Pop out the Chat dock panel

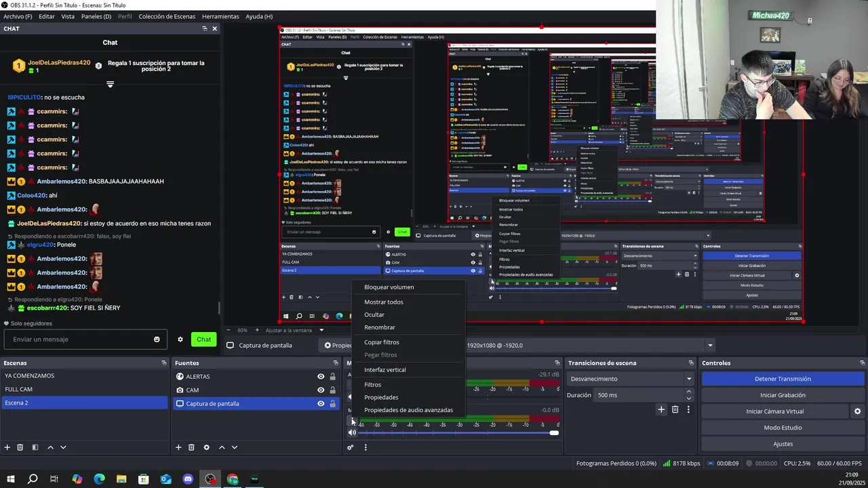(x=204, y=28)
